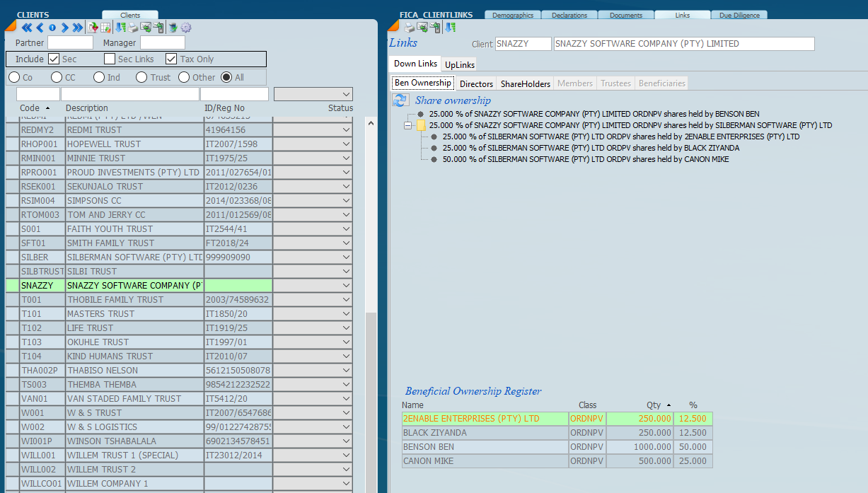
Task: Go to next client record arrow
Action: coord(64,28)
